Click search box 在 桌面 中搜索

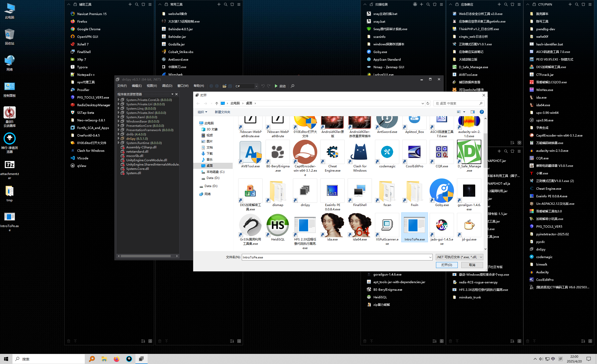(x=459, y=103)
